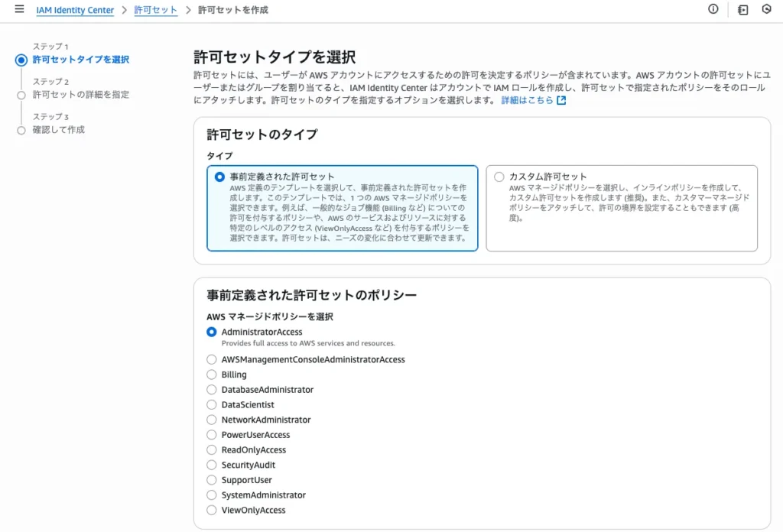Select the 事前定義された許可セット radio option
This screenshot has width=783, height=532.
coord(220,177)
